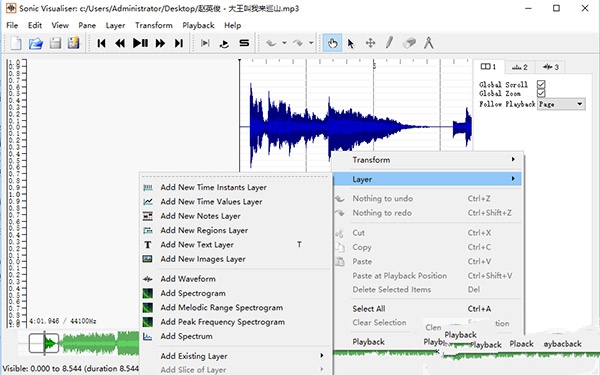This screenshot has width=600, height=375.
Task: Choose Add Peak Frequency Spectrogram
Action: (235, 322)
